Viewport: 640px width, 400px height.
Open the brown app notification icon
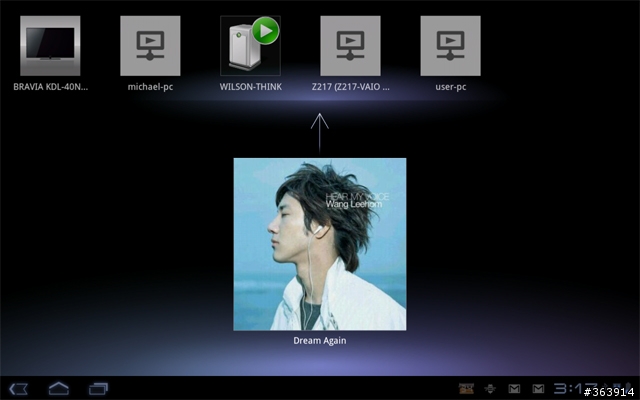click(466, 389)
